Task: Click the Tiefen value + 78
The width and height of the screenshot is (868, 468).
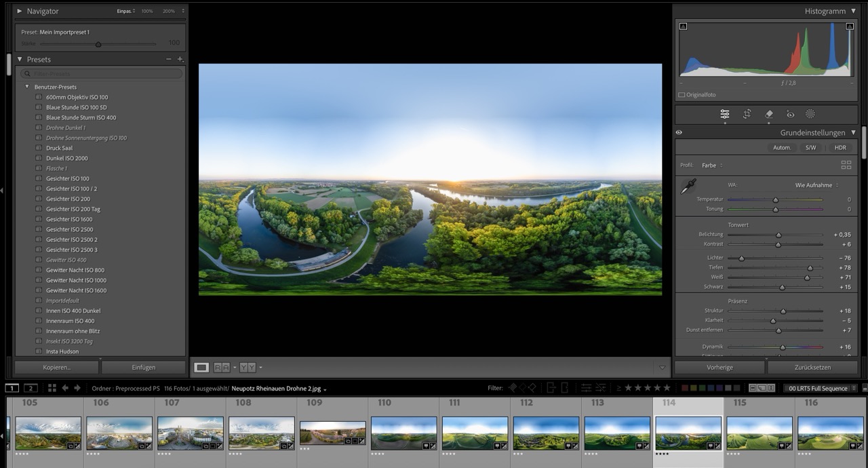Action: [844, 268]
